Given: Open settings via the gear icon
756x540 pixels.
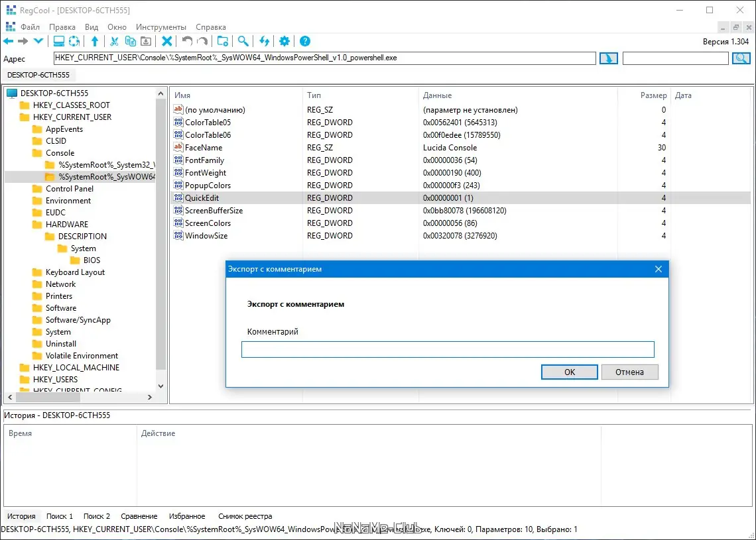Looking at the screenshot, I should coord(284,41).
